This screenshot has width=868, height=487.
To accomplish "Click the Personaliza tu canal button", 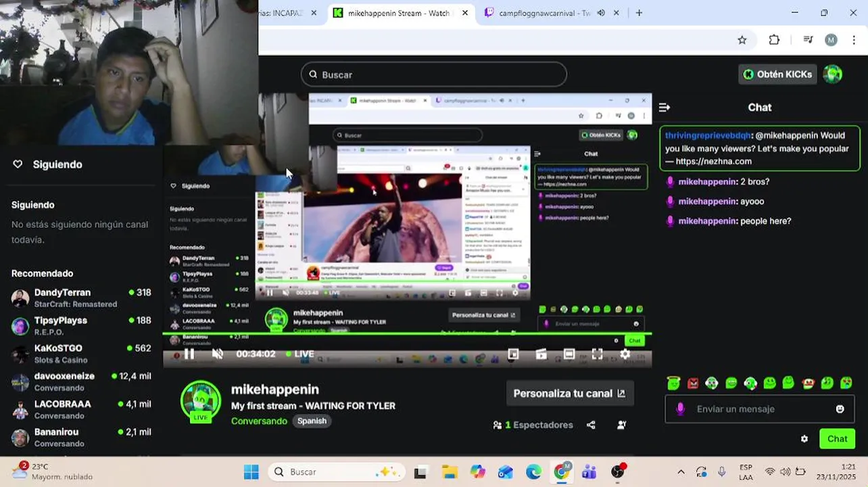I will pos(569,394).
